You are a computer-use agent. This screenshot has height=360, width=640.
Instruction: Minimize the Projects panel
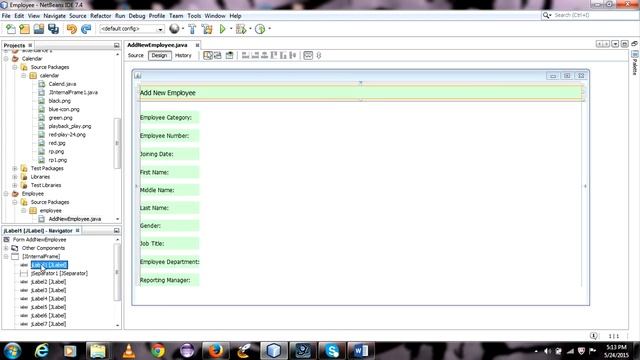click(116, 45)
